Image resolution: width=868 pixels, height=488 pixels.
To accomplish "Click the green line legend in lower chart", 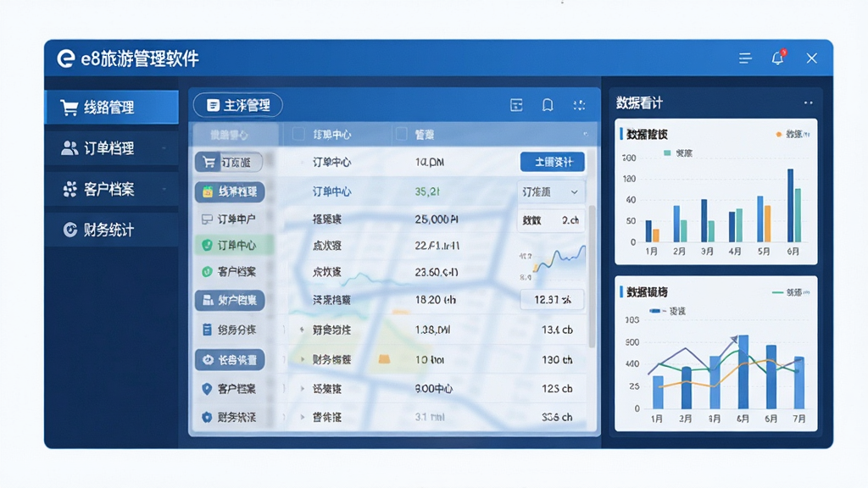I will click(777, 292).
